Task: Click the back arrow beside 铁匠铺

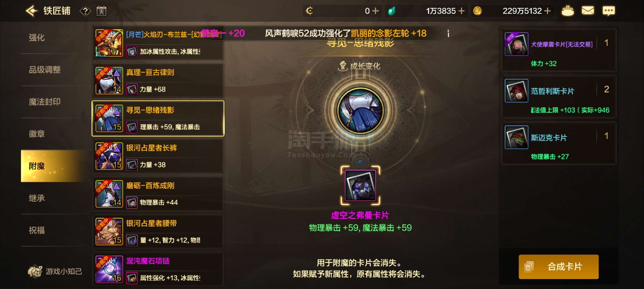Action: point(32,11)
